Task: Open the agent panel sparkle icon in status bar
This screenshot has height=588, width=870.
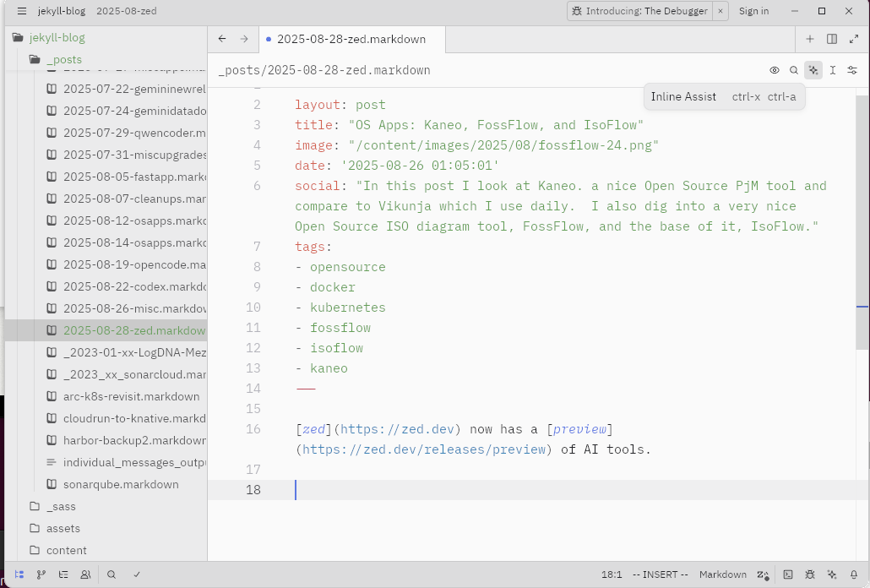Action: click(x=832, y=574)
